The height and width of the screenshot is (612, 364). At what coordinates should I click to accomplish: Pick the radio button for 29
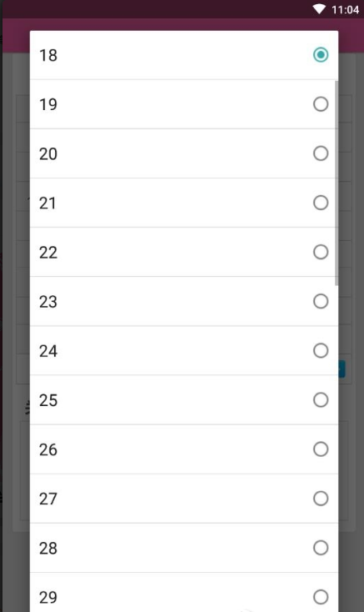(321, 597)
